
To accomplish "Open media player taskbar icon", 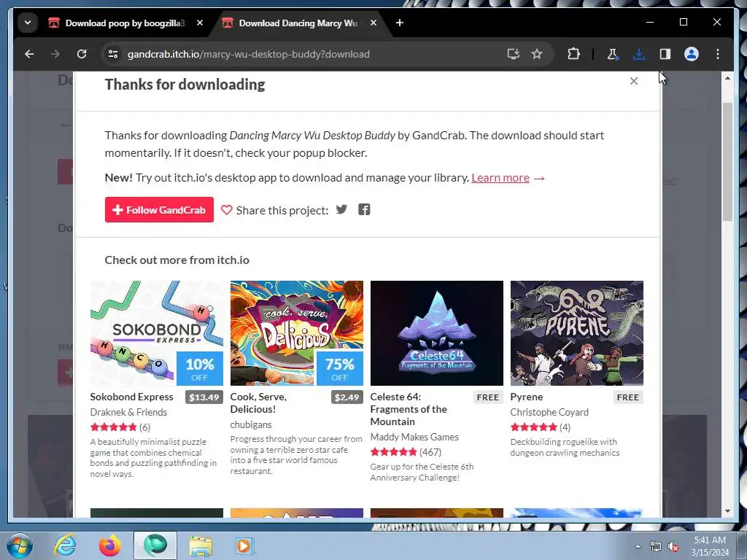I will coord(245,545).
